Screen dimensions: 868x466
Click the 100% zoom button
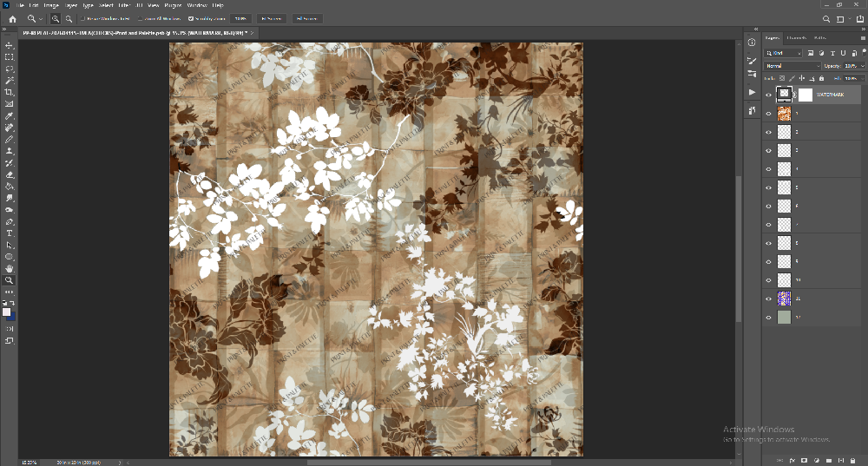click(x=240, y=19)
